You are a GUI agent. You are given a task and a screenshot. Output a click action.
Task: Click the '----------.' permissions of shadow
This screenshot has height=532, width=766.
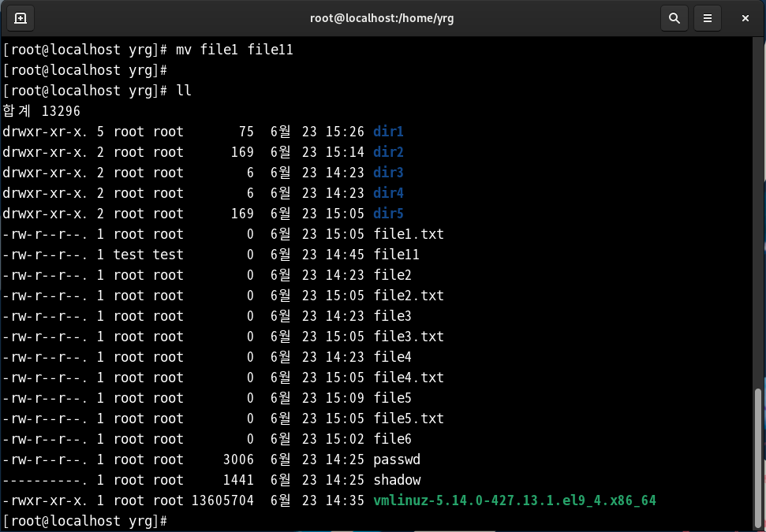45,480
